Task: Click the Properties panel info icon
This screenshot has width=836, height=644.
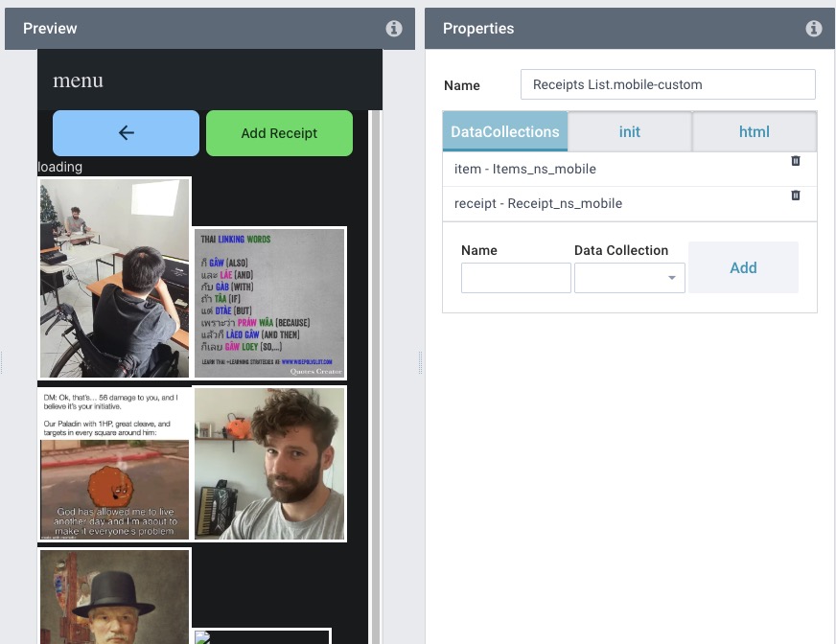Action: (814, 29)
